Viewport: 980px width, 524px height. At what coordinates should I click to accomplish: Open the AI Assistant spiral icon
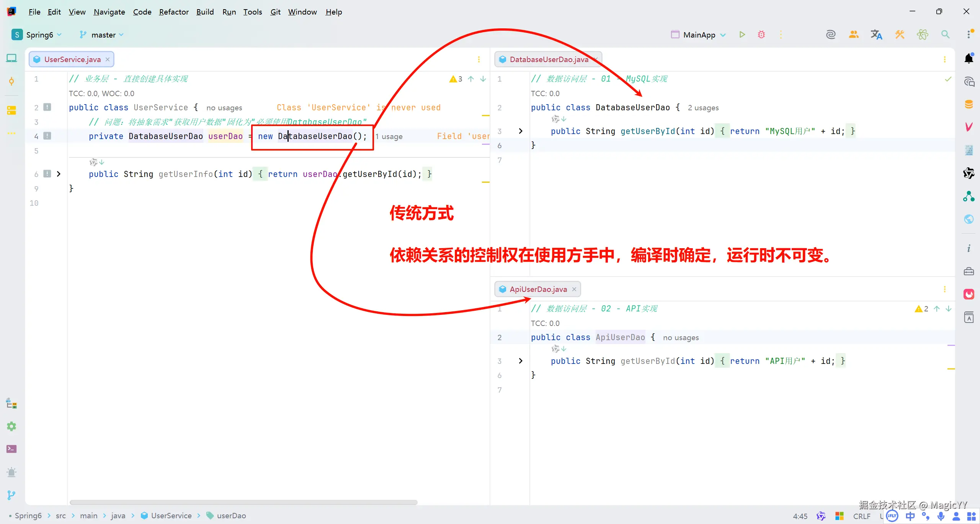831,34
